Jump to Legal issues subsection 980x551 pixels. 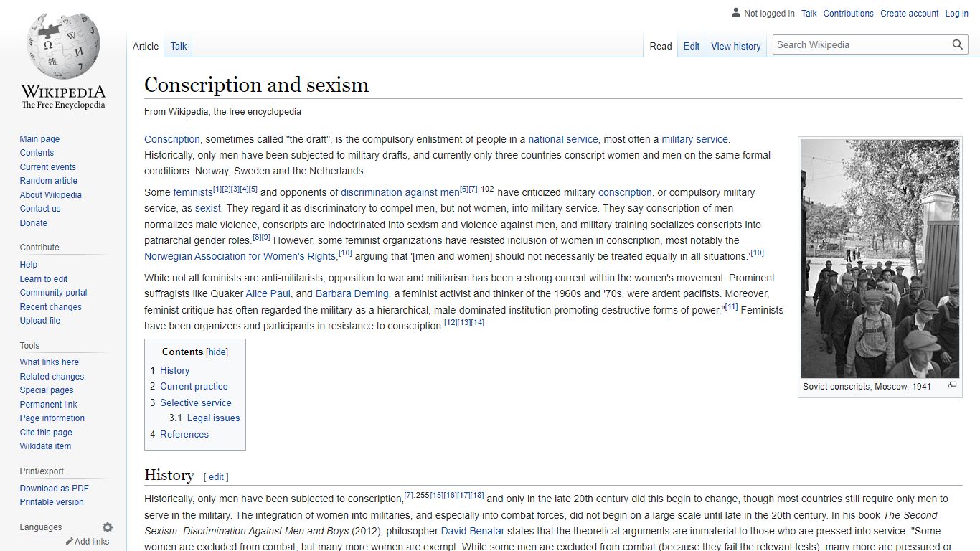point(213,418)
